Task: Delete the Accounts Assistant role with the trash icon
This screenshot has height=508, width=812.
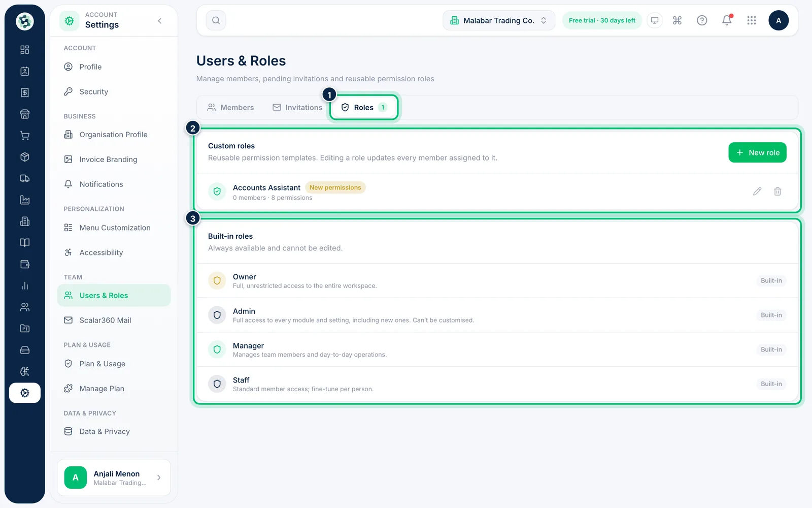Action: pos(777,192)
